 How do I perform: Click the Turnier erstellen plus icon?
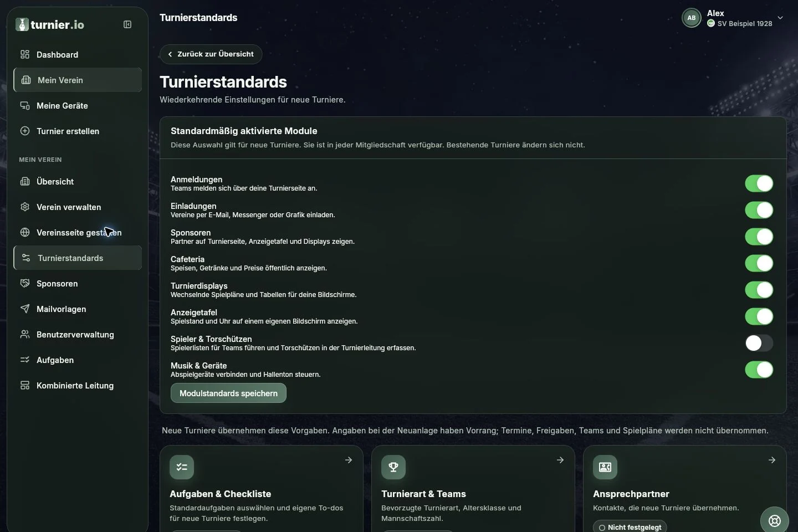pos(25,131)
